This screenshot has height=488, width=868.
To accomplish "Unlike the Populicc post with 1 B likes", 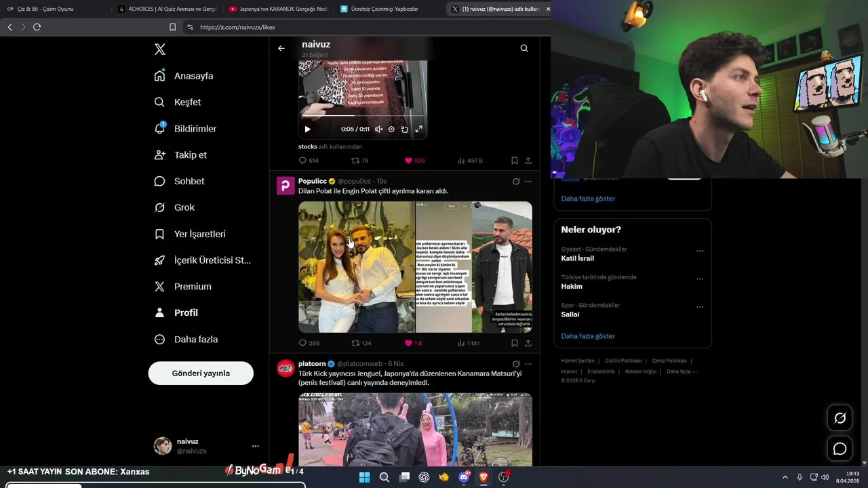I will (x=413, y=343).
